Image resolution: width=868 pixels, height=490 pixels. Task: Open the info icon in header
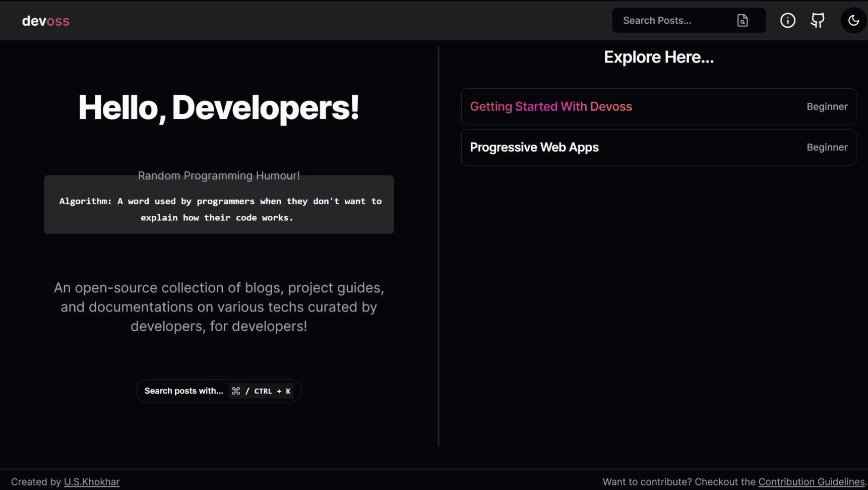pos(788,20)
